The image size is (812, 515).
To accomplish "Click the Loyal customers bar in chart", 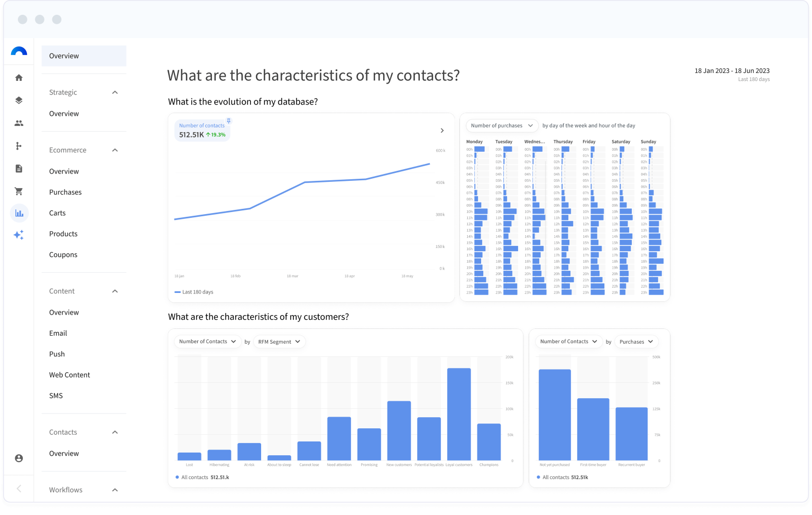I will (x=459, y=414).
